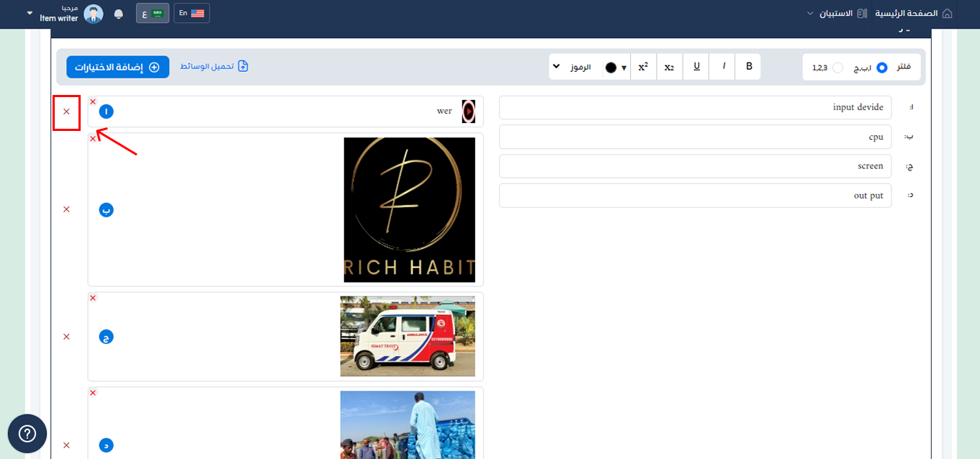This screenshot has height=459, width=980.
Task: Click the 'input devide' text field
Action: (695, 108)
